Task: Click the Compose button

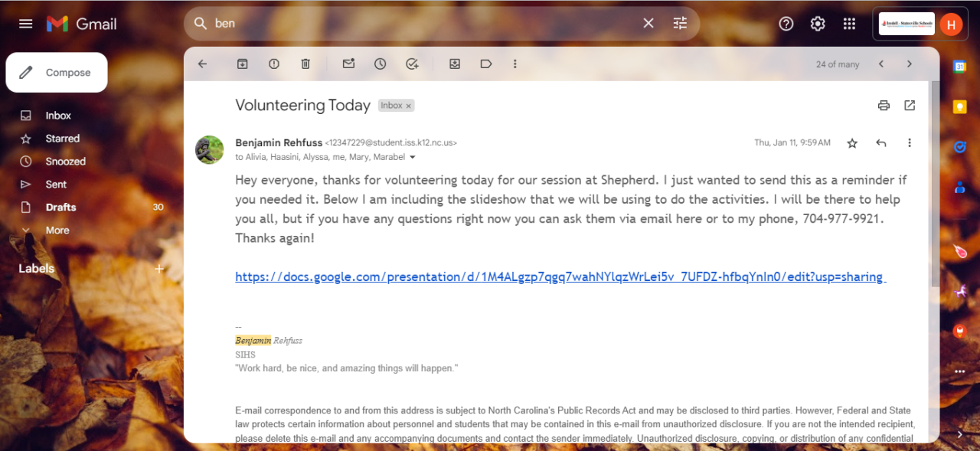Action: coord(57,73)
